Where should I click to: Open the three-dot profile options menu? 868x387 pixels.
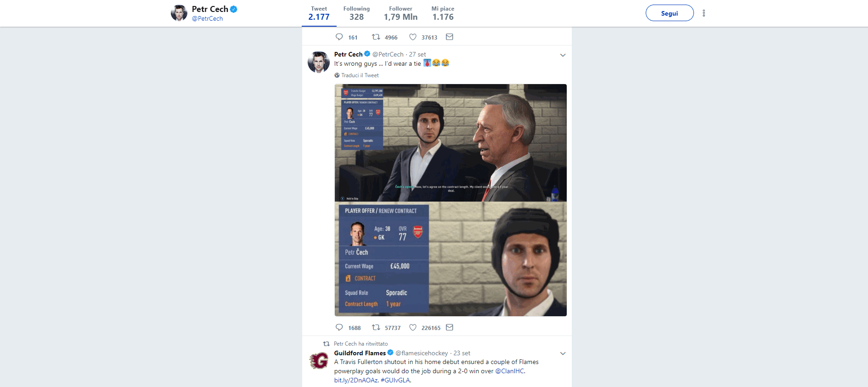[704, 13]
